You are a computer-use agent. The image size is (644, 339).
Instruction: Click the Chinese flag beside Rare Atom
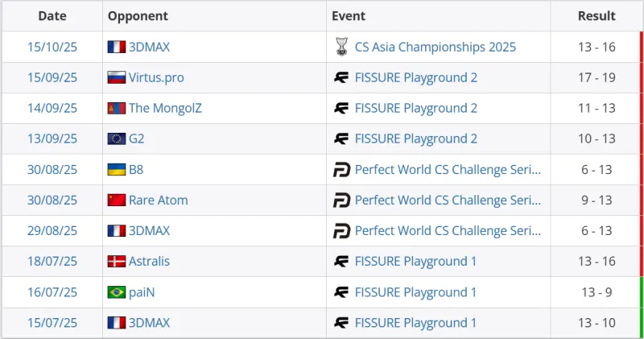(x=116, y=201)
